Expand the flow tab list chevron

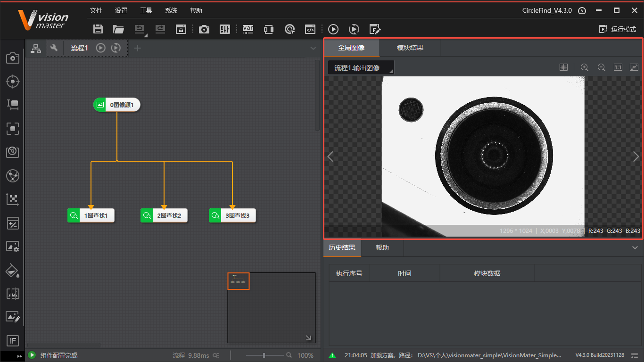(x=314, y=48)
